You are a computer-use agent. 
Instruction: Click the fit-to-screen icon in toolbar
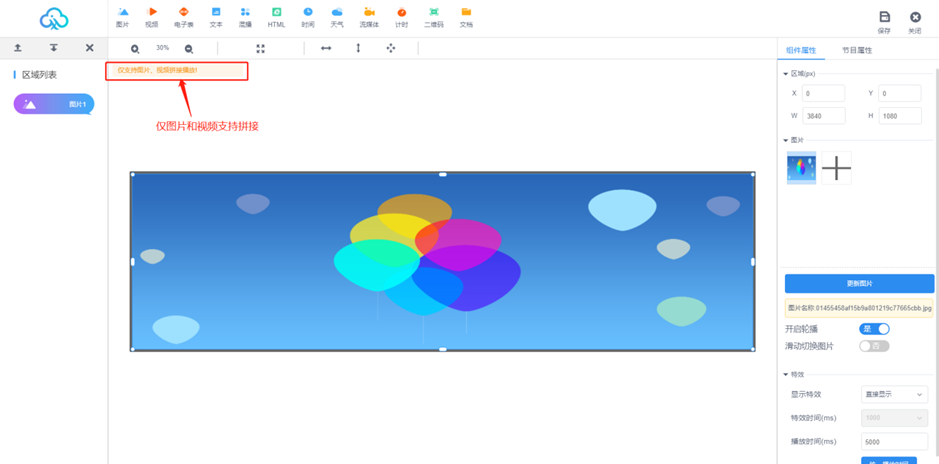tap(260, 48)
